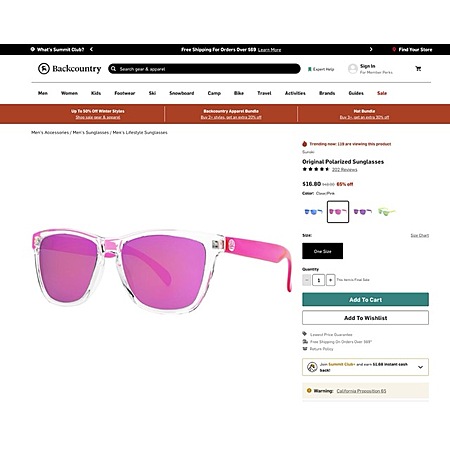Open the 222 Reviews link

pos(344,170)
